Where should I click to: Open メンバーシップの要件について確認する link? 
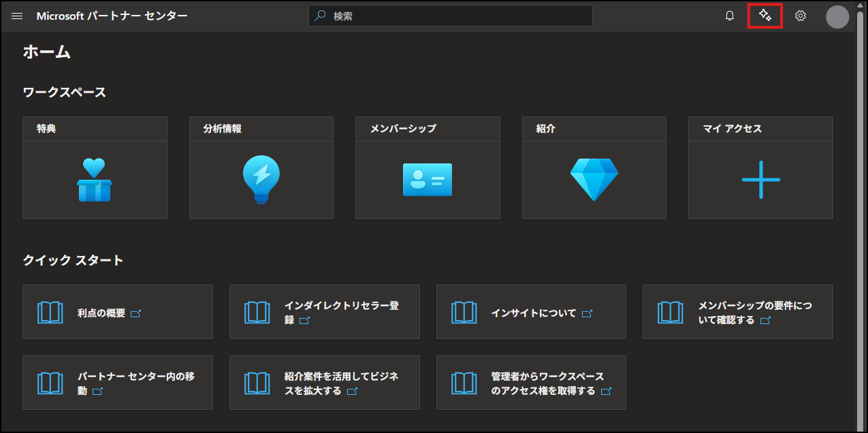click(755, 313)
